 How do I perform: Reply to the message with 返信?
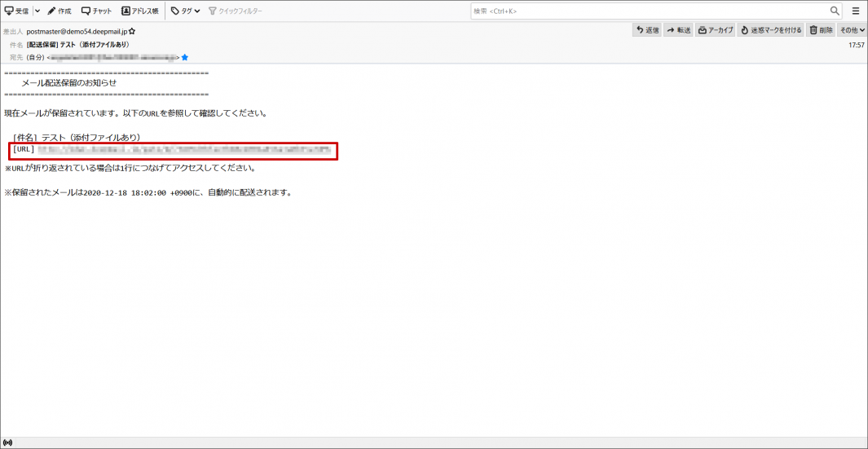point(647,30)
